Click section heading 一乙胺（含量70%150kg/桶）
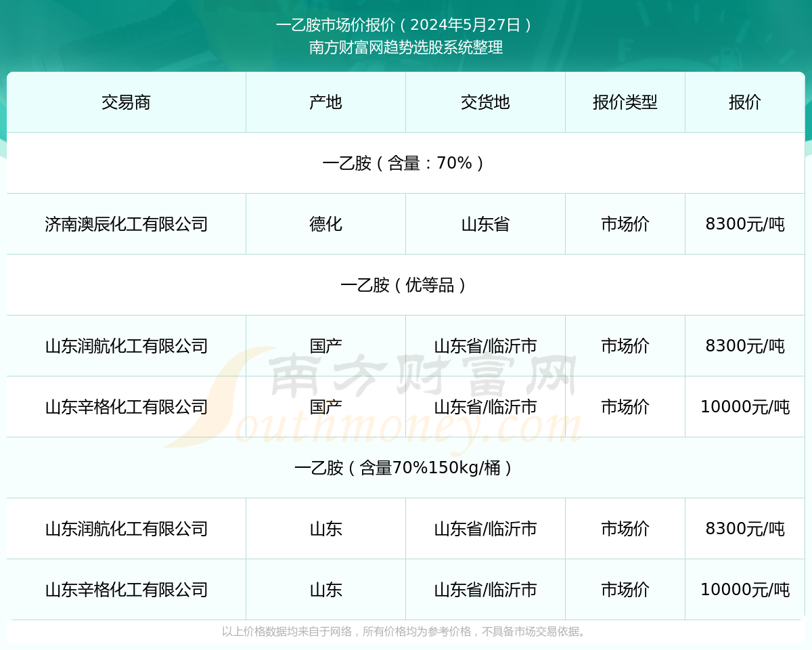 click(x=406, y=468)
